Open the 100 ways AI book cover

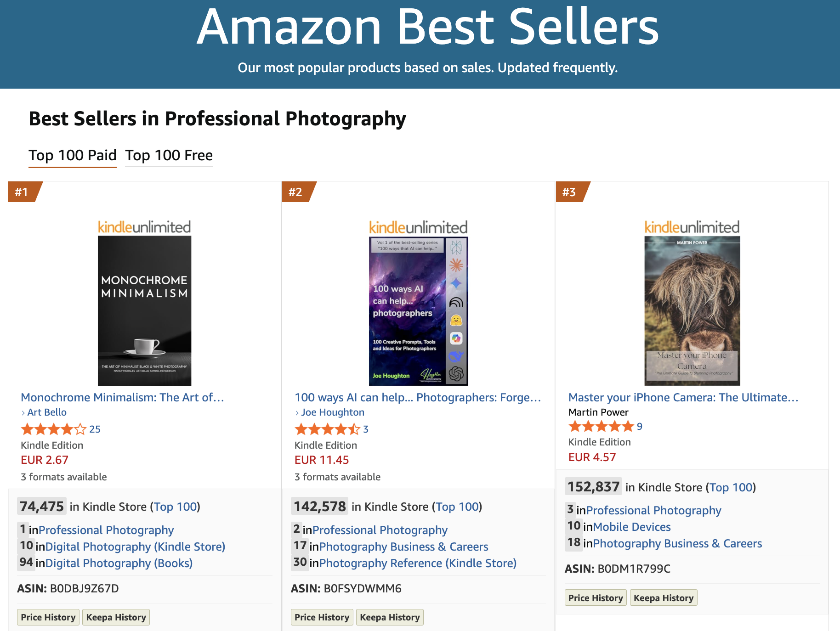[x=418, y=310]
